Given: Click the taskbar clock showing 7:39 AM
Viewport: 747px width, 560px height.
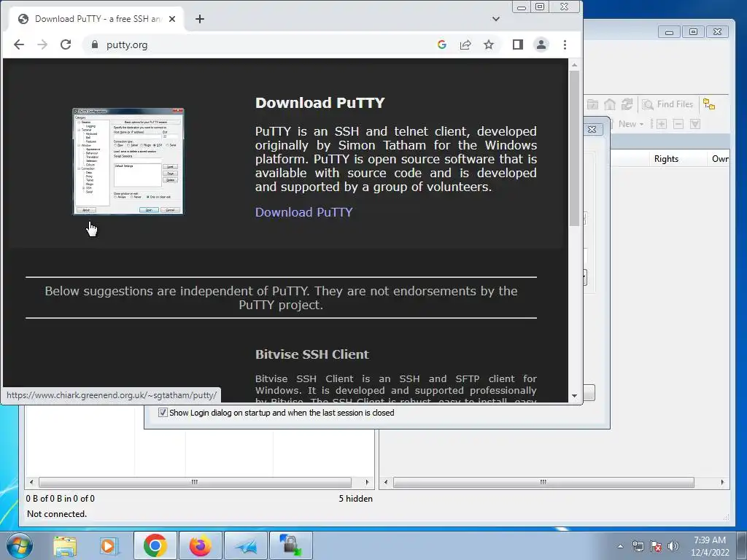Looking at the screenshot, I should [710, 546].
